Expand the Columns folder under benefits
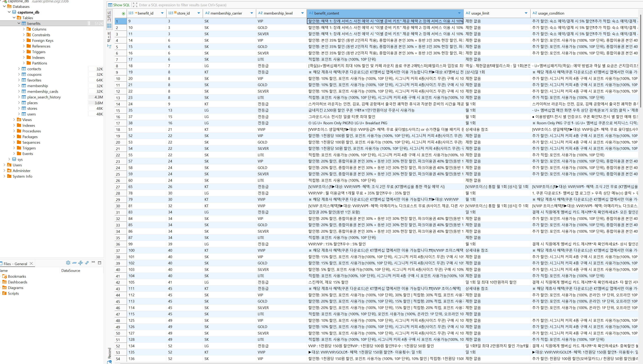Screen dimensions: 643x364 pos(24,29)
